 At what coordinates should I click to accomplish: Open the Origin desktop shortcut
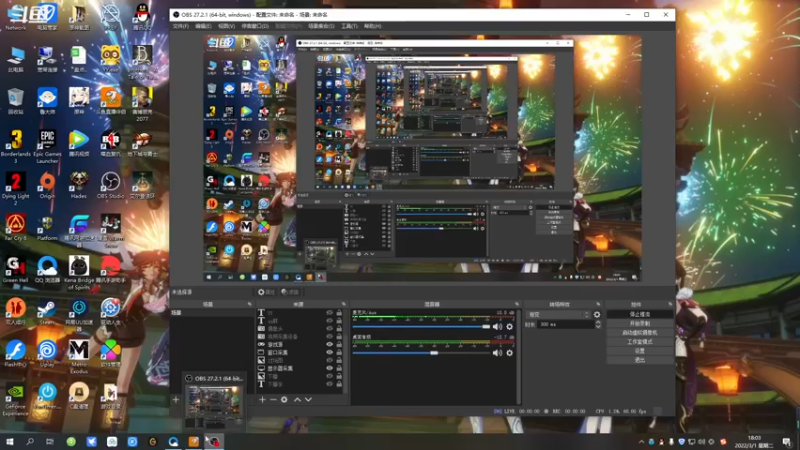tap(47, 185)
